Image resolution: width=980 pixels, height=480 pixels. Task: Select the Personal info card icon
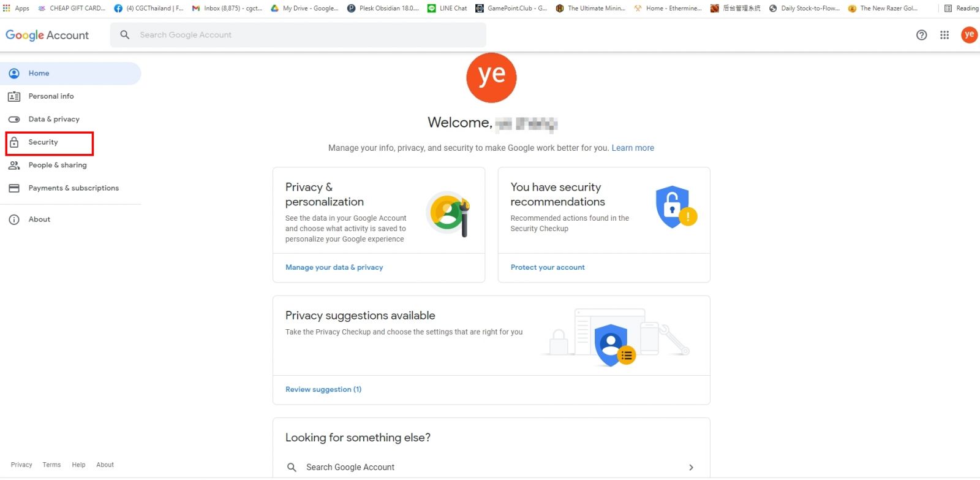click(14, 96)
